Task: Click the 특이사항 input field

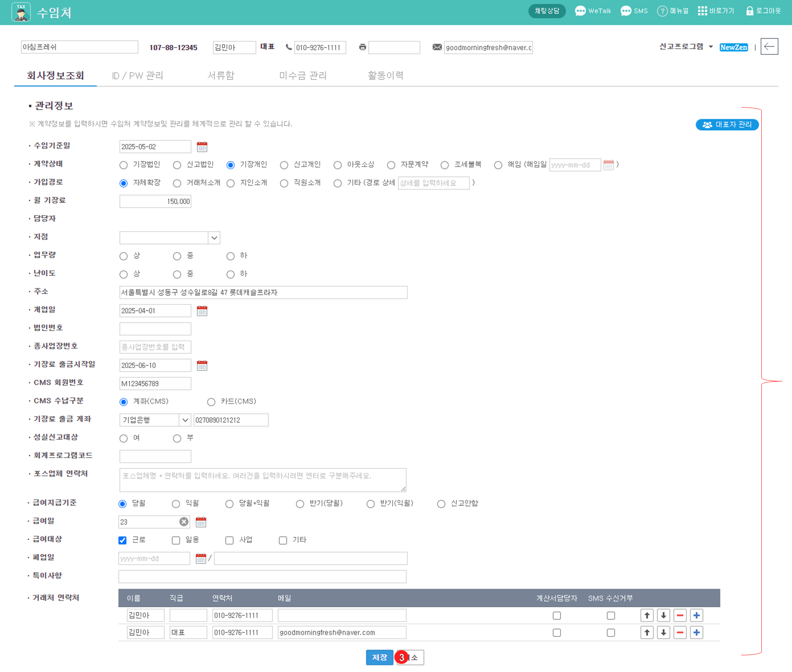Action: [262, 577]
